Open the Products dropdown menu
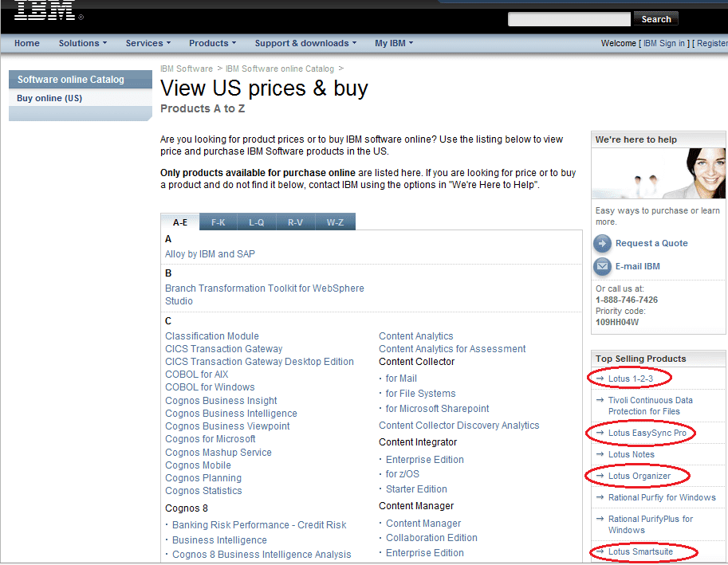Viewport: 728px width, 565px height. point(213,43)
